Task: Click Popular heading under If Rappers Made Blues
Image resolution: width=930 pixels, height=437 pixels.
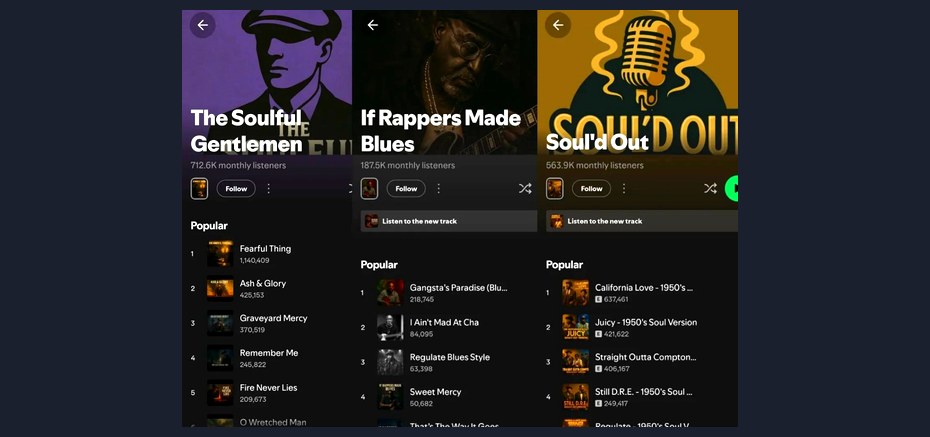Action: pyautogui.click(x=379, y=264)
